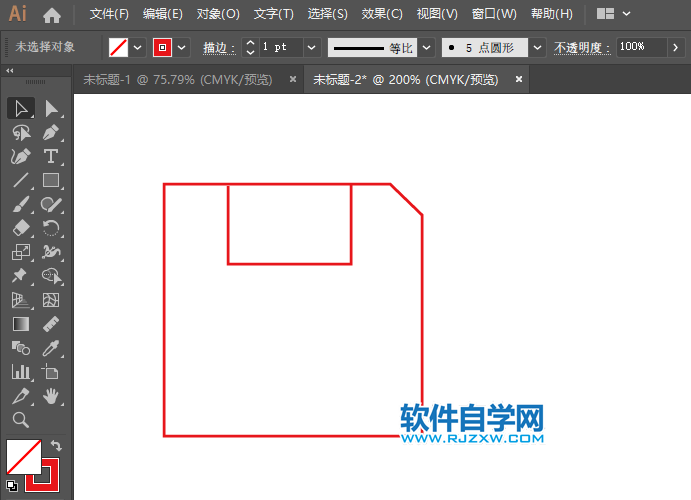Select the Blend tool
This screenshot has height=500, width=691.
(21, 348)
